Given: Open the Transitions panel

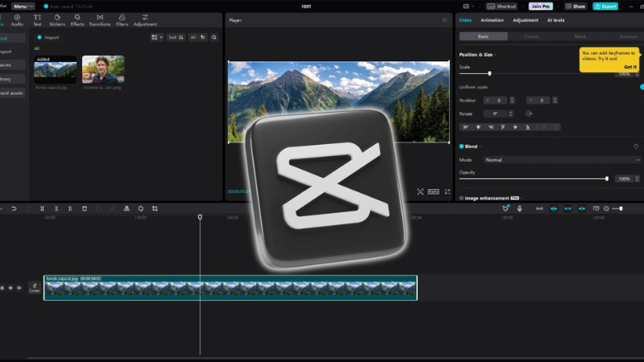Looking at the screenshot, I should coord(100,20).
